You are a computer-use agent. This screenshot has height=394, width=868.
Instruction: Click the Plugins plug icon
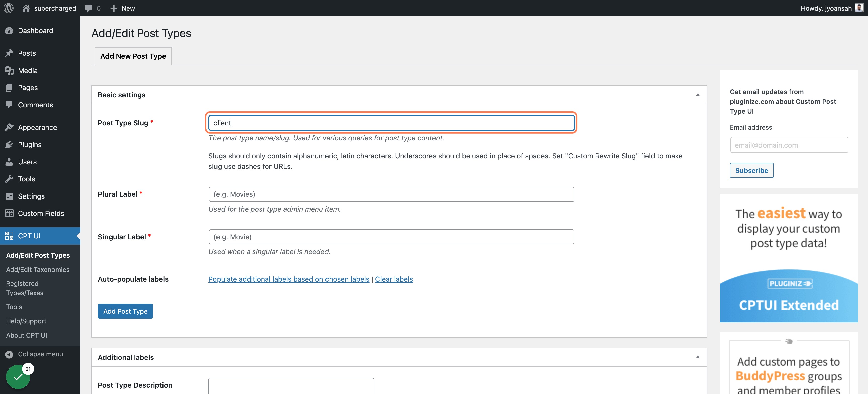[x=9, y=145]
